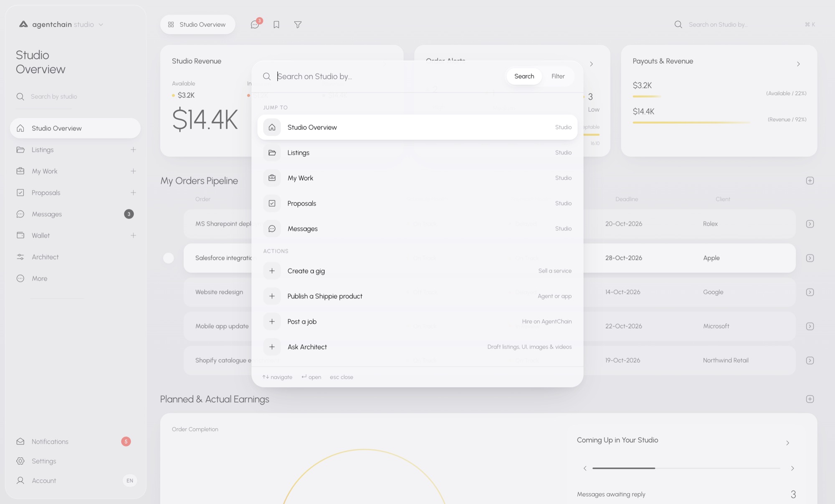Viewport: 835px width, 504px height.
Task: Open the funnel filter icon in top toolbar
Action: [298, 25]
